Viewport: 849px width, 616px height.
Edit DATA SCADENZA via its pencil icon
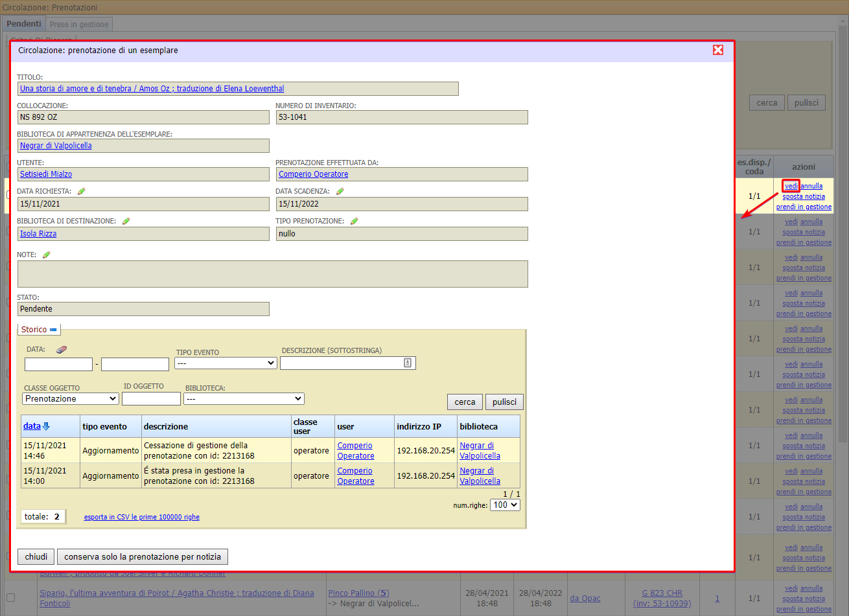[x=340, y=191]
